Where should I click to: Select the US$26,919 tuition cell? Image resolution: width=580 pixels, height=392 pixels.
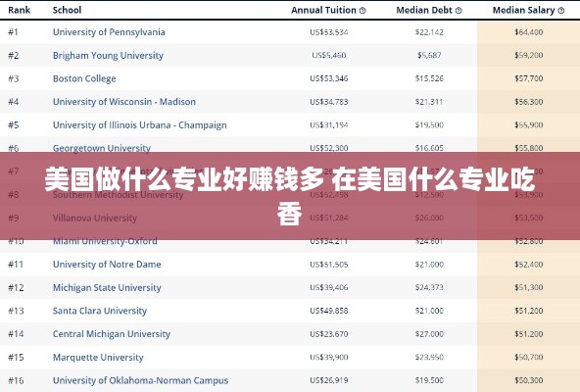pyautogui.click(x=329, y=380)
